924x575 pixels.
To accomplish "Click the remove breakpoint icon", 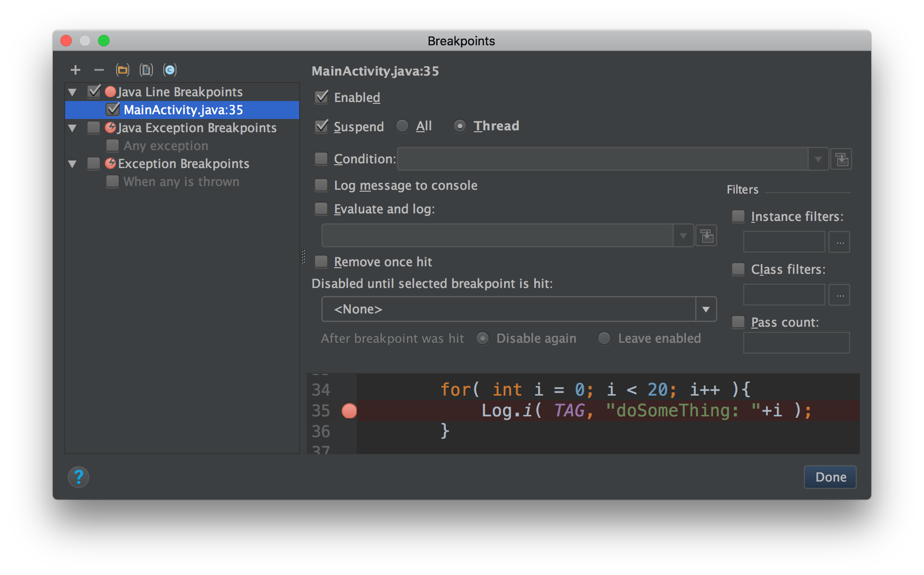I will tap(98, 69).
